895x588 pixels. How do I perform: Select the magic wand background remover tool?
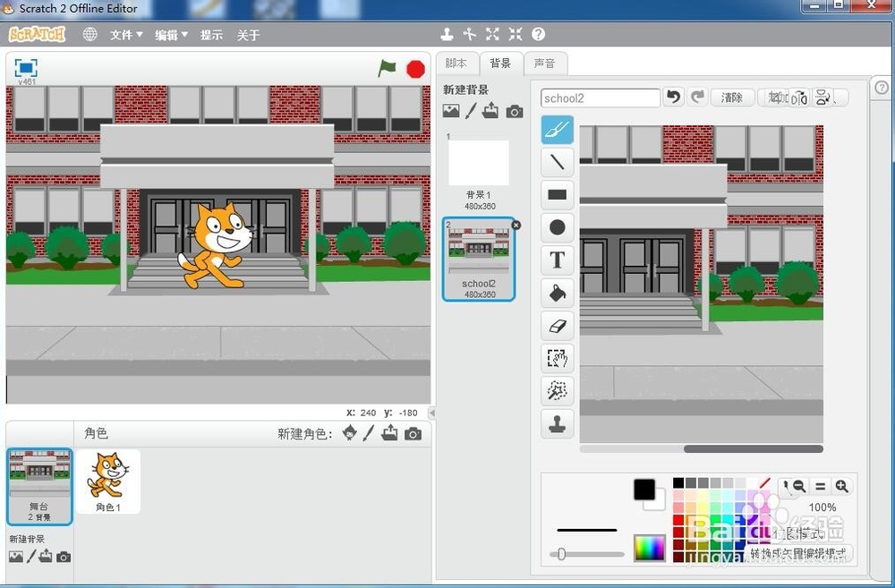557,390
